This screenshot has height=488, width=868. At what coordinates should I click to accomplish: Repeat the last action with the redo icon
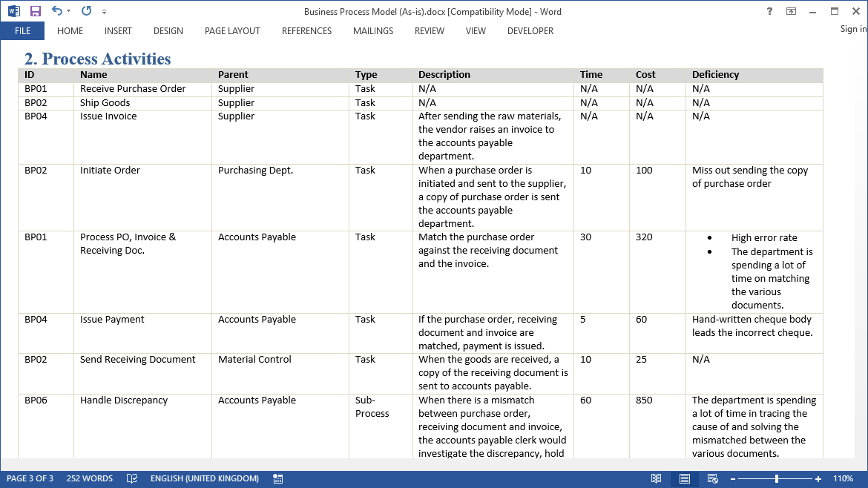click(86, 10)
